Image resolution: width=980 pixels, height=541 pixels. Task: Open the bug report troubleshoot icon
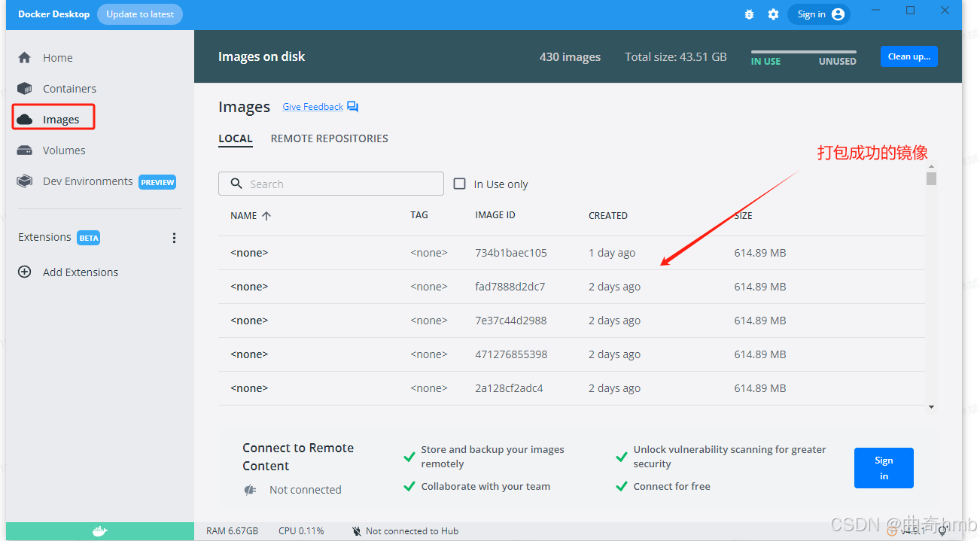click(x=749, y=14)
